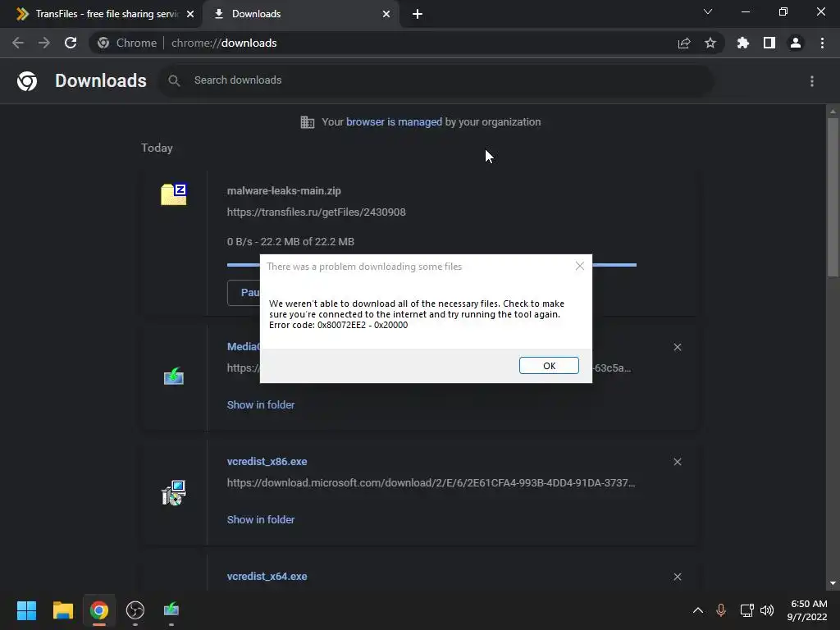Click the malware-leaks-main.zip file icon
840x630 pixels.
coord(174,194)
